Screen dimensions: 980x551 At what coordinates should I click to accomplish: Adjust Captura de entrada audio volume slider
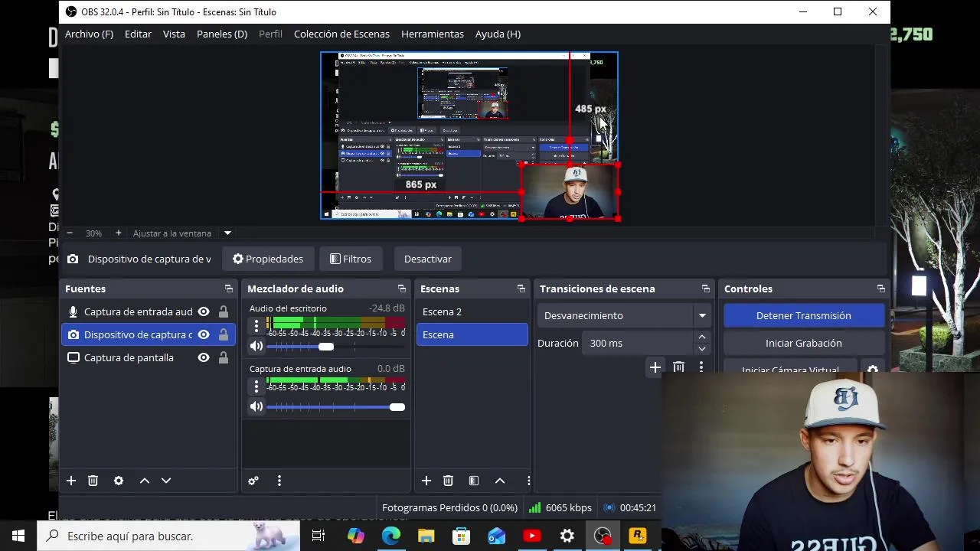tap(397, 407)
